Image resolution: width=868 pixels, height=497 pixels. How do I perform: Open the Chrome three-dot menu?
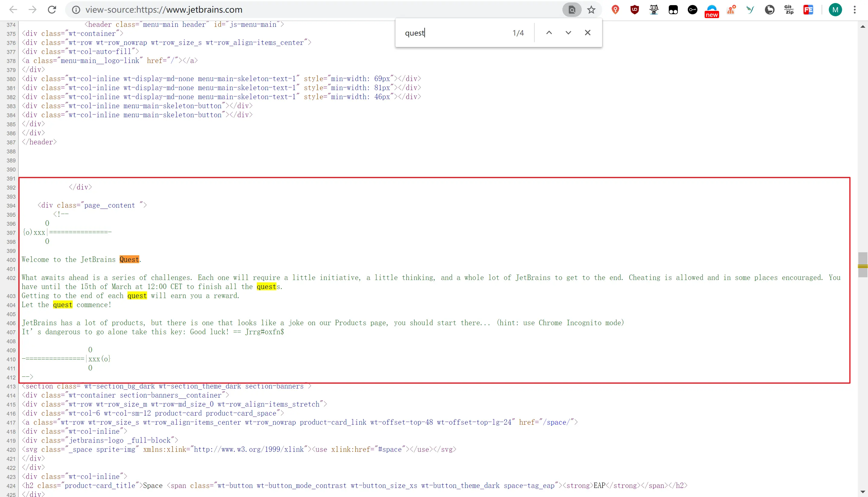point(855,10)
